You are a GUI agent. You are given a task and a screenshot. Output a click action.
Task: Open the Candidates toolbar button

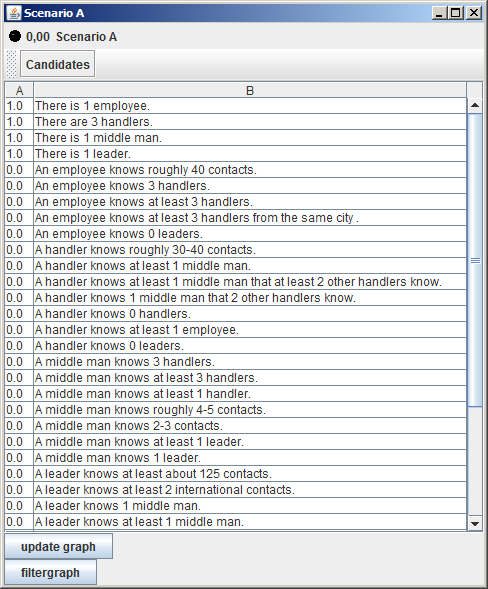(x=57, y=64)
